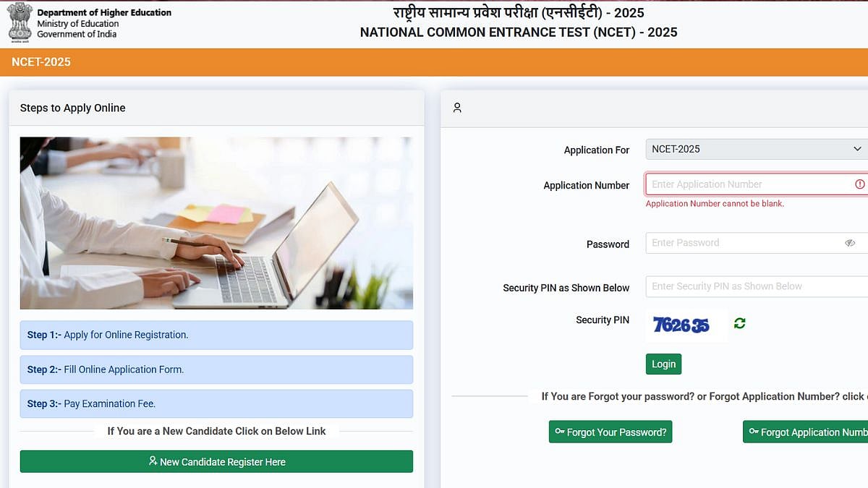Click the captcha image showing 762635
Image resolution: width=868 pixels, height=488 pixels.
click(681, 325)
